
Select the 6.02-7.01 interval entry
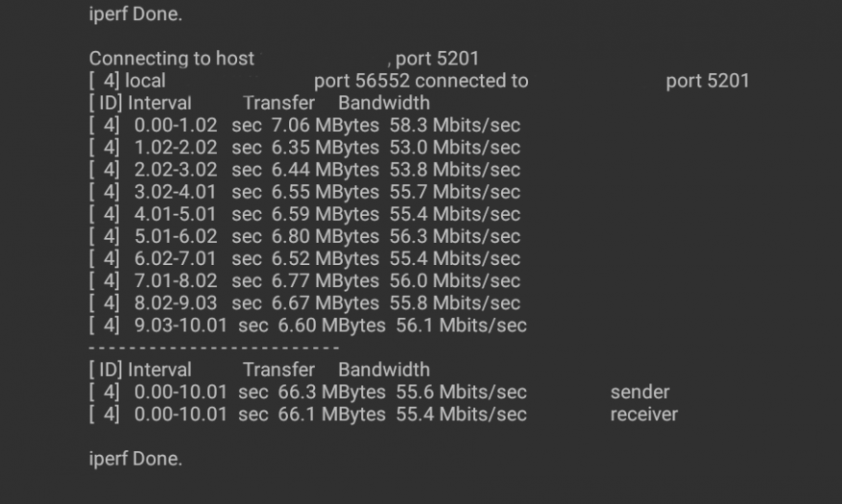(x=176, y=258)
